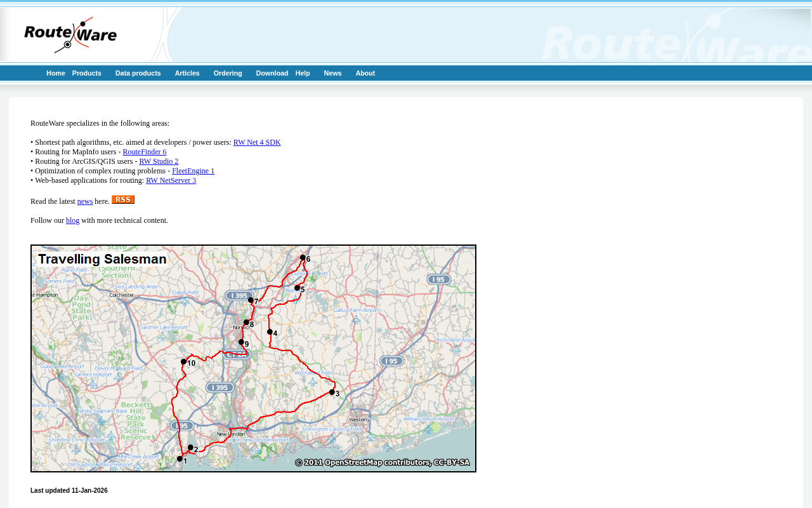
Task: Follow the RW Net 4 SDK link
Action: tap(257, 142)
